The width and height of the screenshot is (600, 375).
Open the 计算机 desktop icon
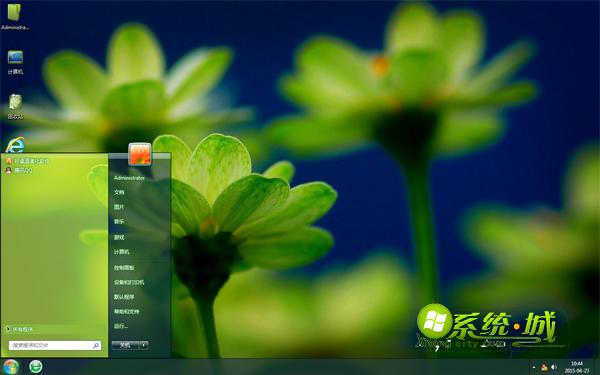[15, 62]
